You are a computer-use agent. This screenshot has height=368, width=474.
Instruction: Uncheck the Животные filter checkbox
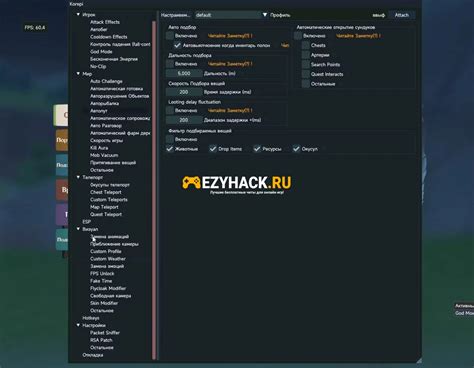tap(170, 149)
